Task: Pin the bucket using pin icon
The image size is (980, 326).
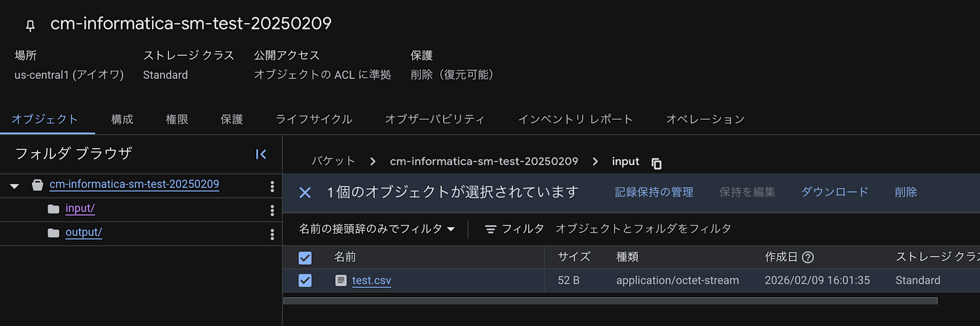Action: (x=30, y=25)
